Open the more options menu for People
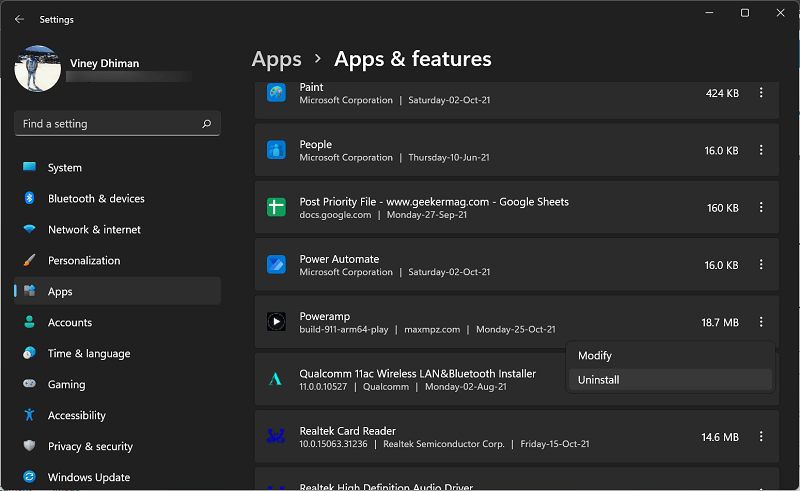This screenshot has width=800, height=491. 761,150
